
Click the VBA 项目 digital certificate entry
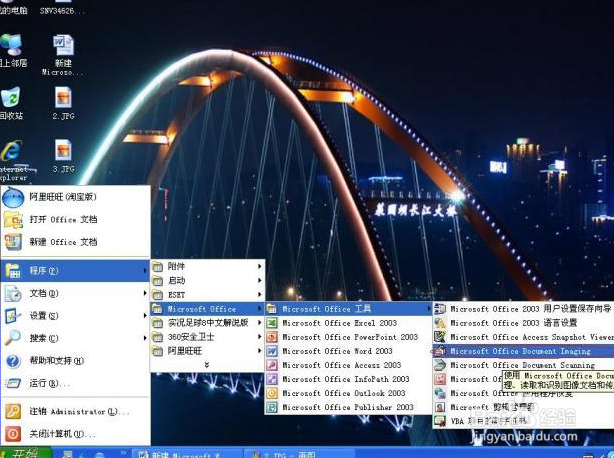pyautogui.click(x=524, y=421)
